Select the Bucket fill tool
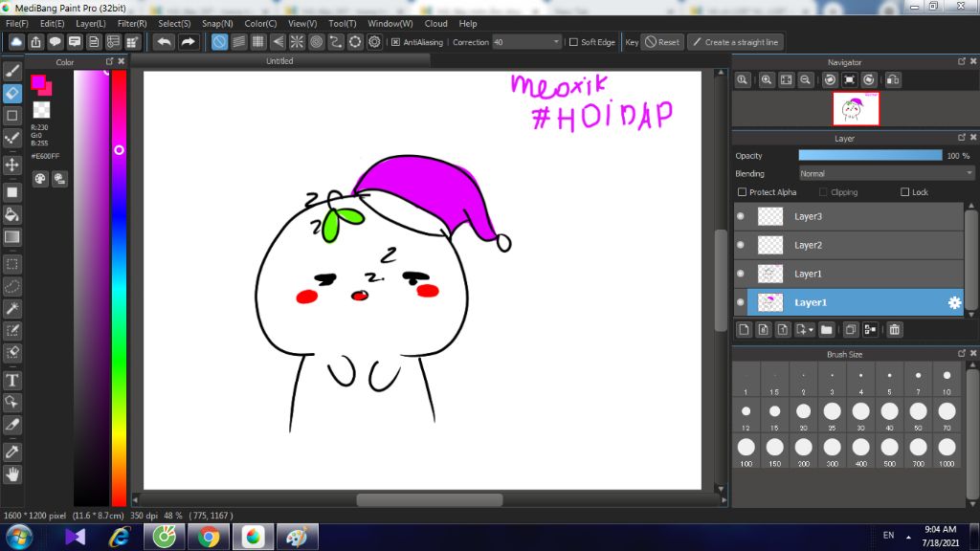Viewport: 980px width, 551px height. (11, 215)
